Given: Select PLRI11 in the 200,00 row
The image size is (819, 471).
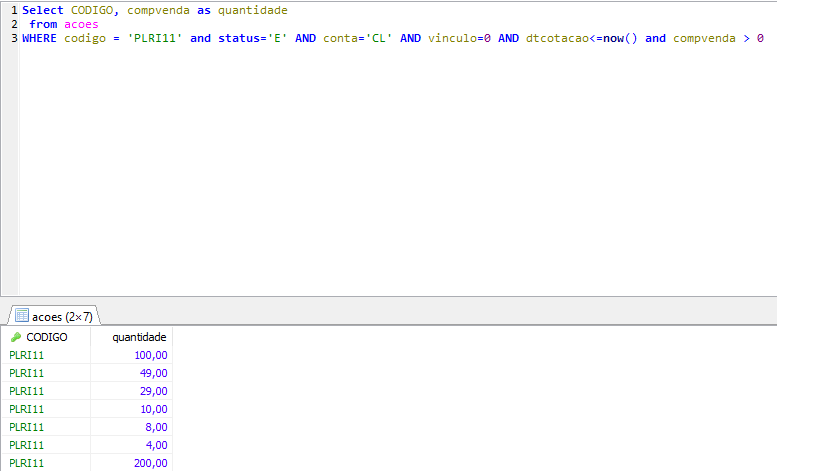Looking at the screenshot, I should click(46, 463).
